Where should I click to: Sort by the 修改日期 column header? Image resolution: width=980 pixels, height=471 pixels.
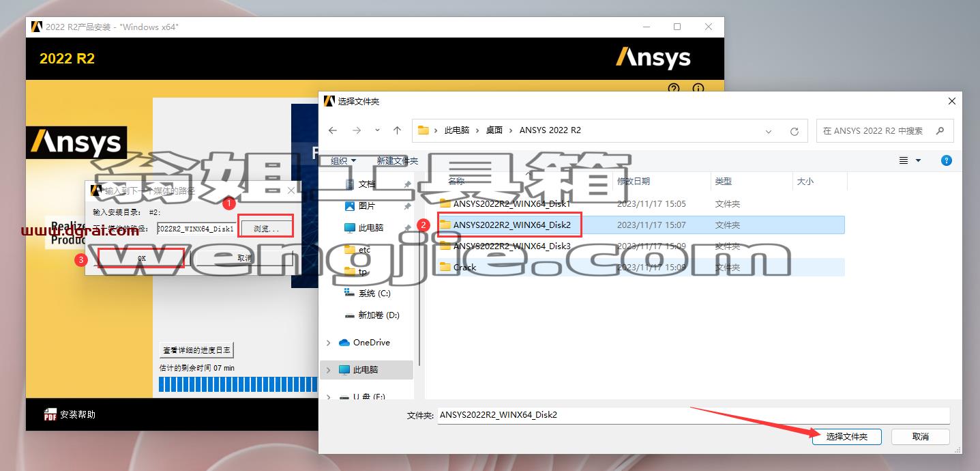pyautogui.click(x=633, y=182)
